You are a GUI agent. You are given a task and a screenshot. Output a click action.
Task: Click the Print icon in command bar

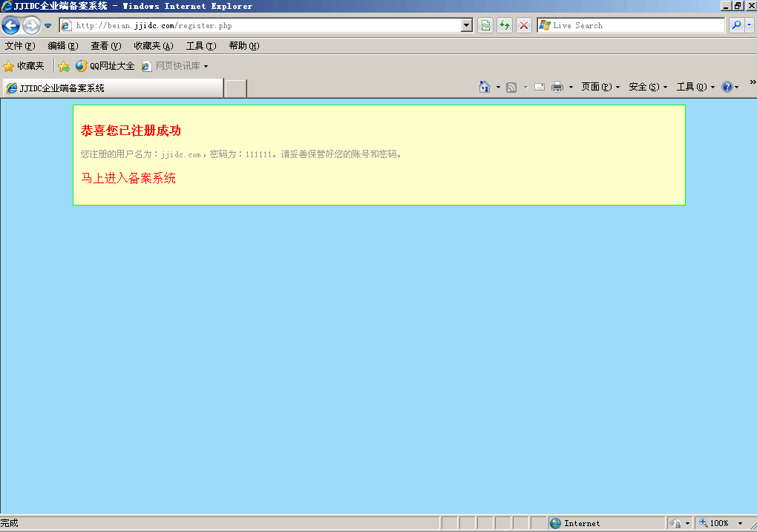[557, 87]
